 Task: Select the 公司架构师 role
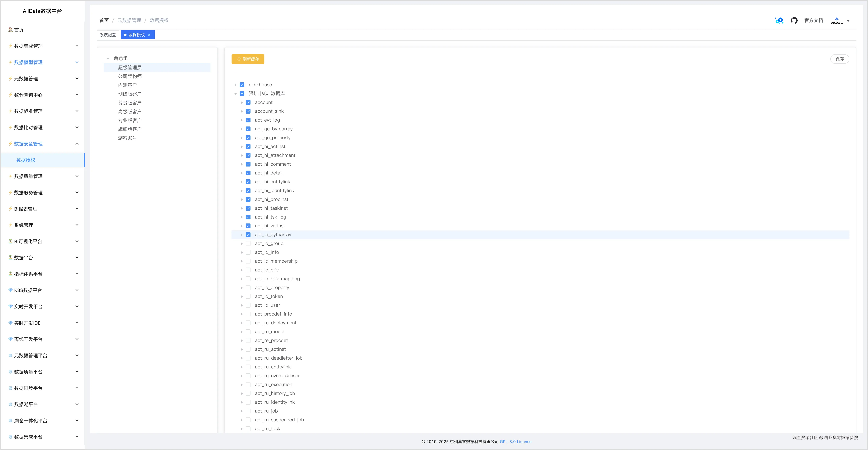click(x=130, y=76)
